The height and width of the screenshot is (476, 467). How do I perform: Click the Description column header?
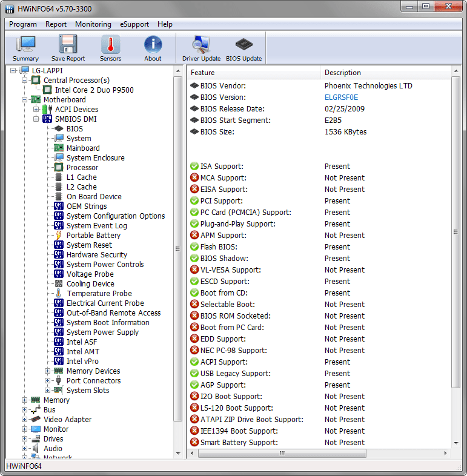pos(386,73)
